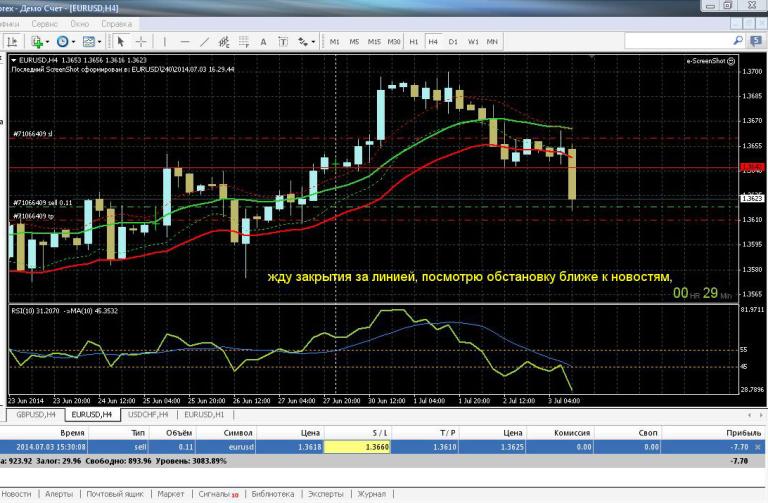
Task: Click the magnifier search icon
Action: [738, 41]
